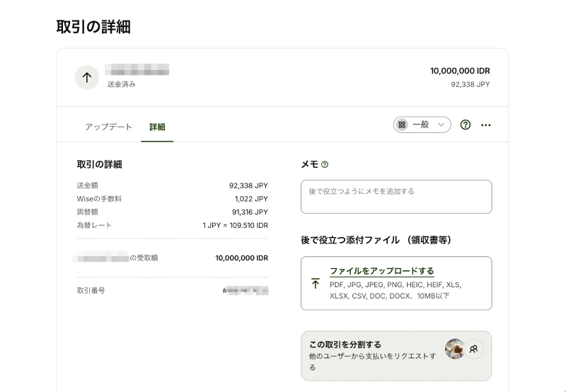Image resolution: width=566 pixels, height=392 pixels.
Task: Open the この取引を分割する card
Action: (396, 356)
